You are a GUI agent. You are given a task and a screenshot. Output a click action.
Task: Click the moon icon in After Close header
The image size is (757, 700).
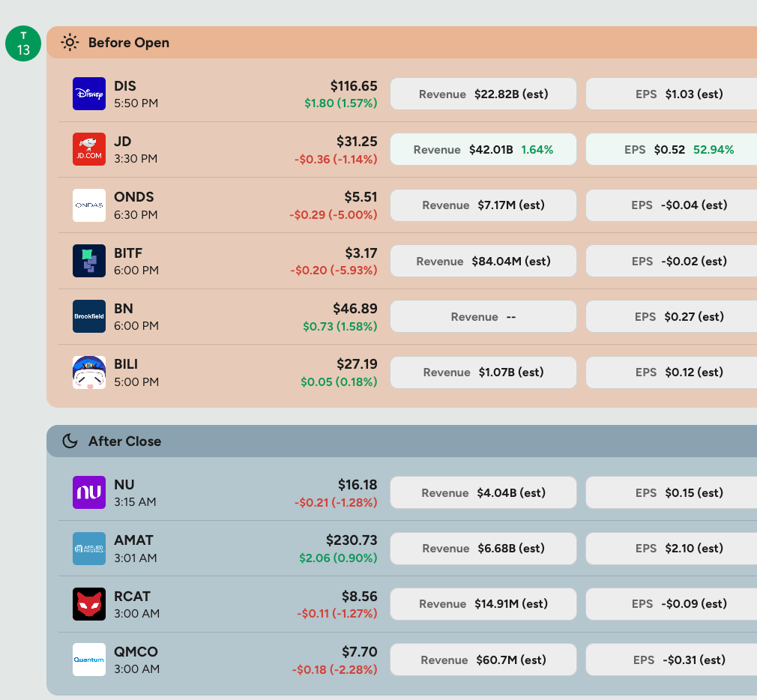point(70,441)
